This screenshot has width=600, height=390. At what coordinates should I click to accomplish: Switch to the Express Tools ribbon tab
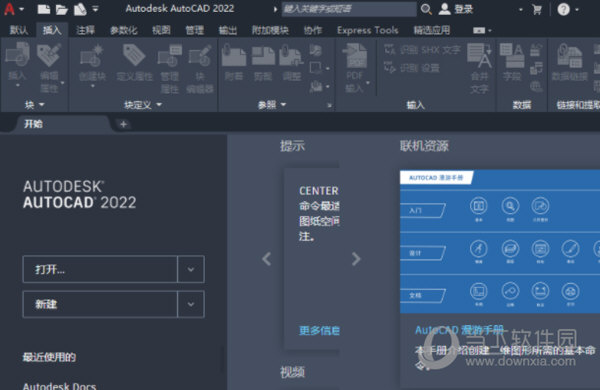(x=367, y=30)
